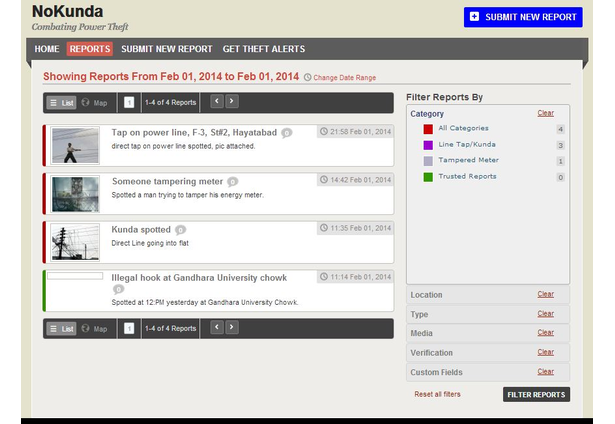Select page 1 in top toolbar

coord(129,102)
